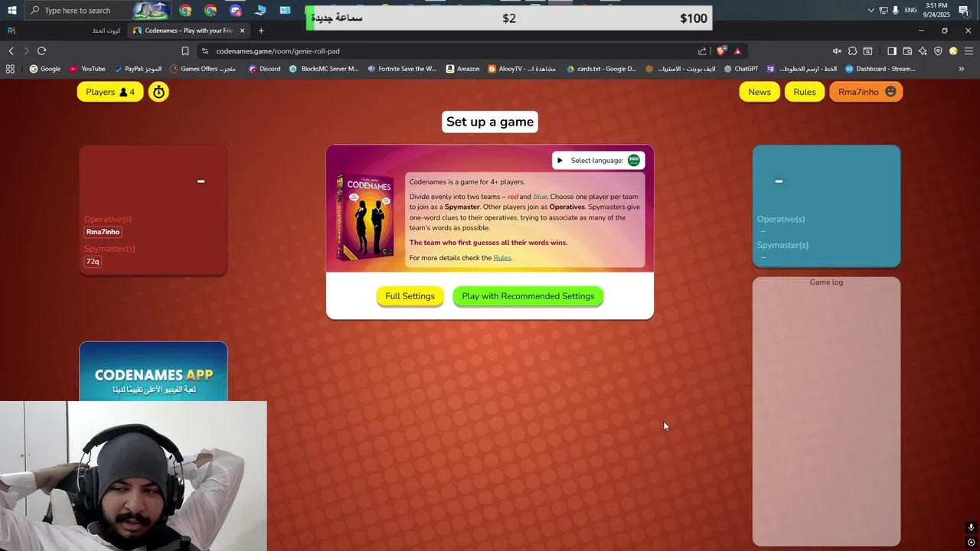Open the Discord taskbar icon
Viewport: 980px width, 551px height.
coord(236,10)
